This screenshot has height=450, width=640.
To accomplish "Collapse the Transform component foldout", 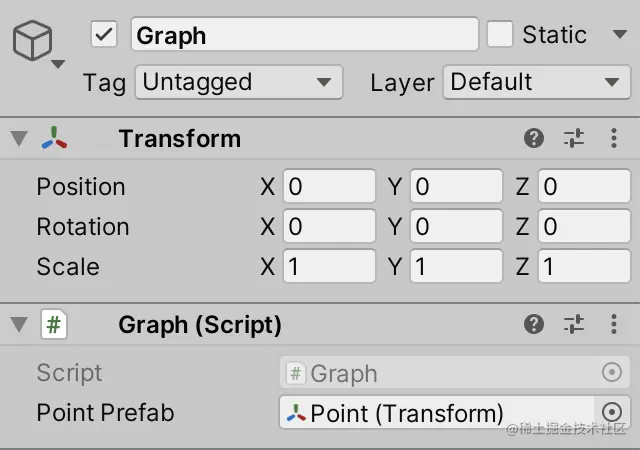I will click(x=19, y=138).
